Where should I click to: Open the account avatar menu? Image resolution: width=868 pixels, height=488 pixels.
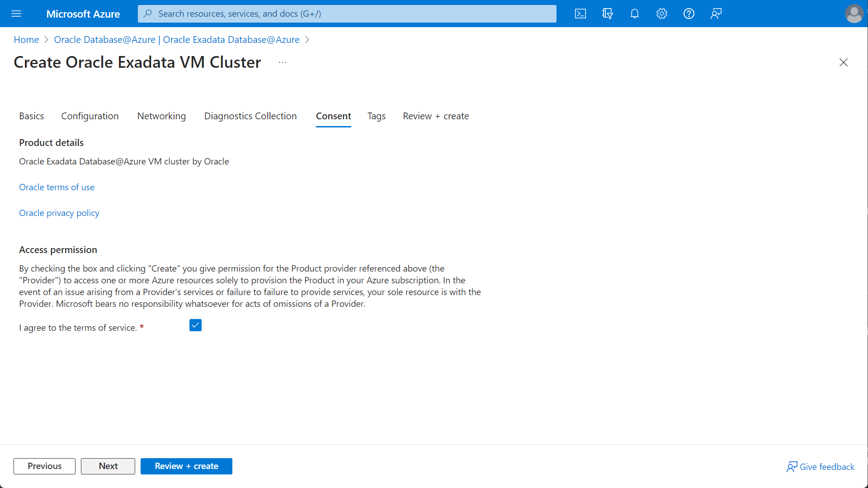click(854, 14)
